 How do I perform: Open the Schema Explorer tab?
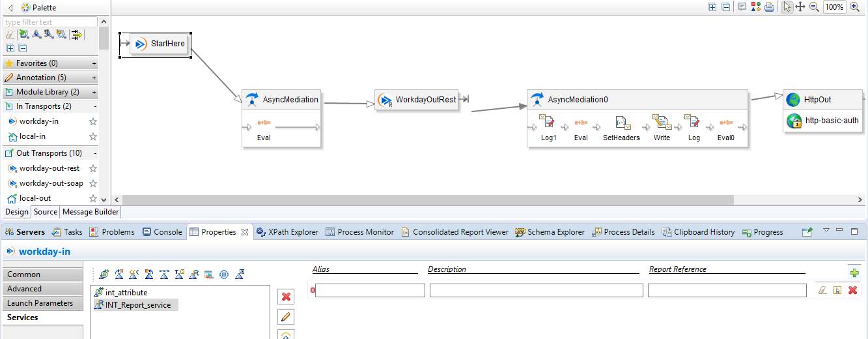click(550, 232)
